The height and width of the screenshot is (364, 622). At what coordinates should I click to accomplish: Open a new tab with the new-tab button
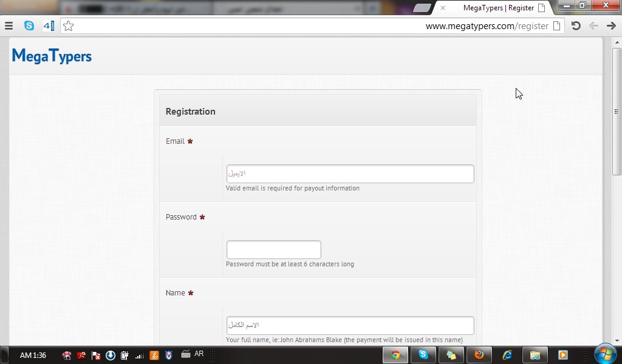422,8
